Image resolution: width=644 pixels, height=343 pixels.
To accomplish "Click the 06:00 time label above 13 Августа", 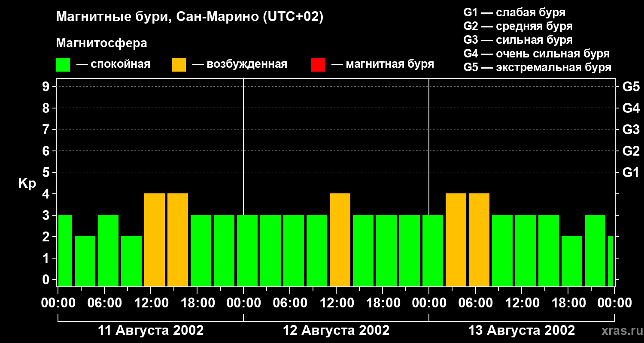I will pos(475,303).
